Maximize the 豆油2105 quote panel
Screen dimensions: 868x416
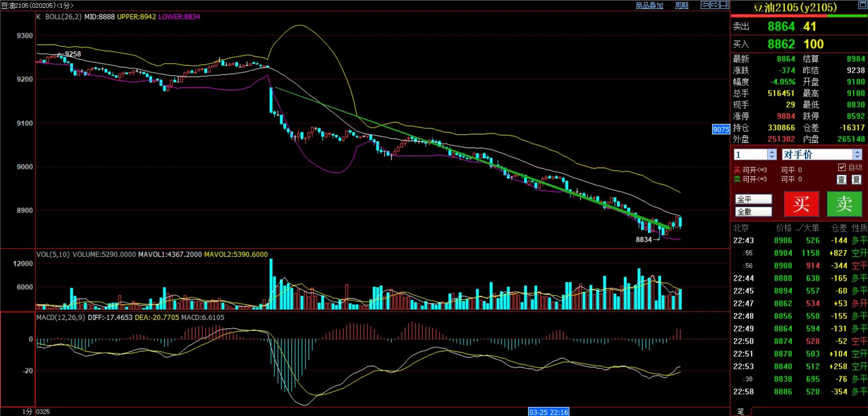coord(862,5)
